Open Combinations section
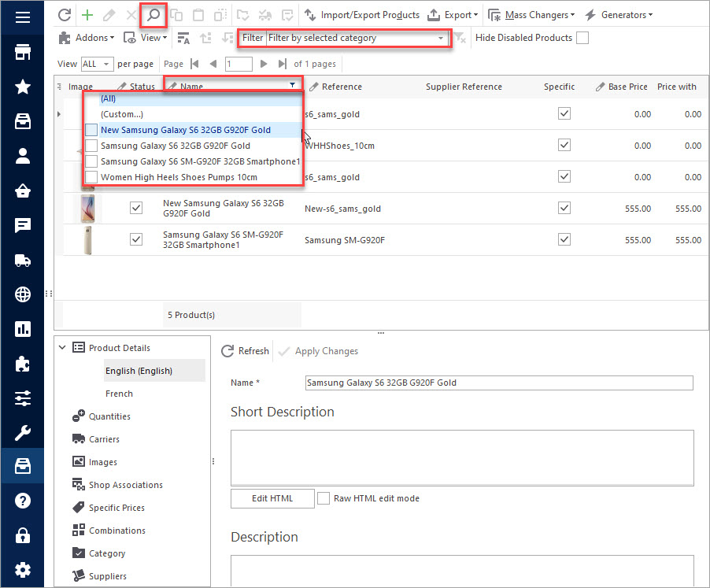Viewport: 710px width, 588px height. (x=109, y=530)
